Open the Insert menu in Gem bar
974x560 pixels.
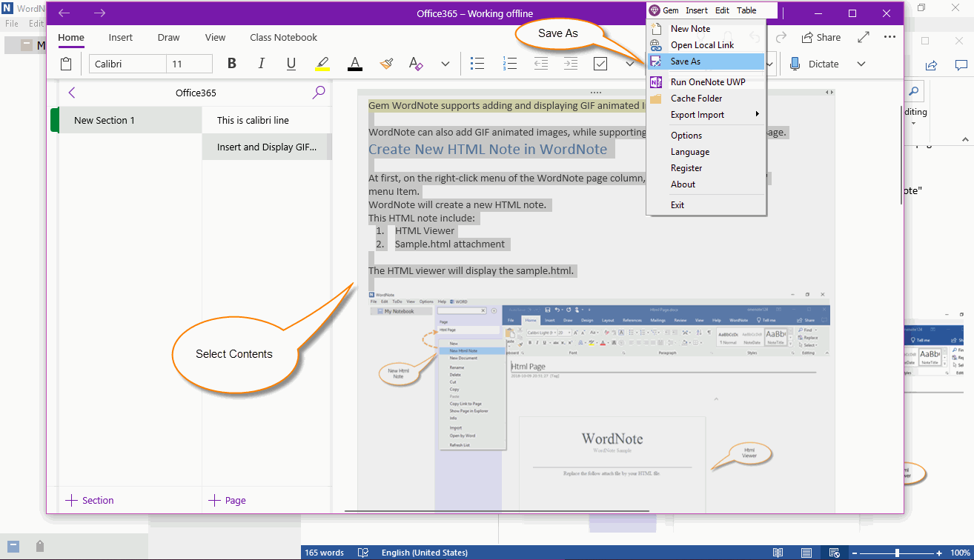tap(697, 10)
